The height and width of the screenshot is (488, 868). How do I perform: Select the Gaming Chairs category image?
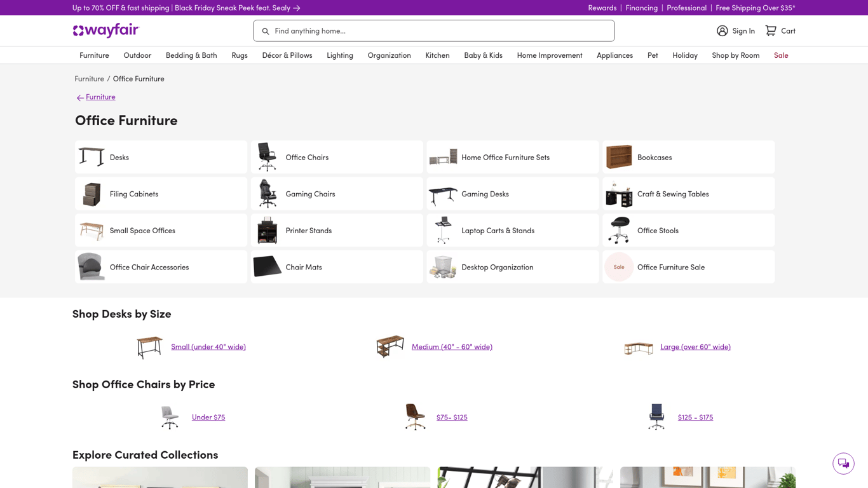[x=267, y=194]
